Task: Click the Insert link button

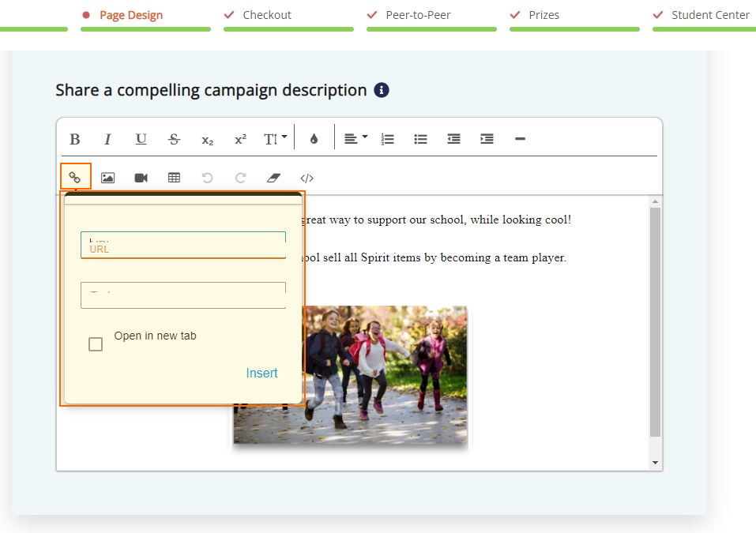Action: coord(261,373)
